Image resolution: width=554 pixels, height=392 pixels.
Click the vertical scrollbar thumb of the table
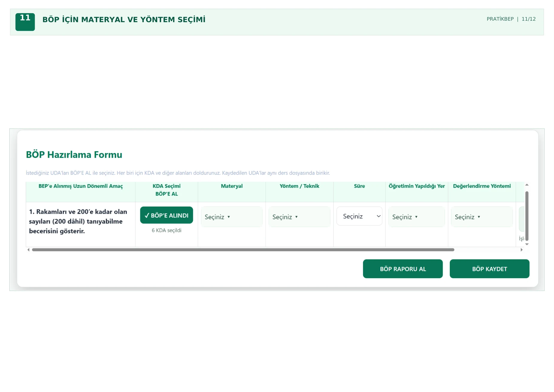527,216
